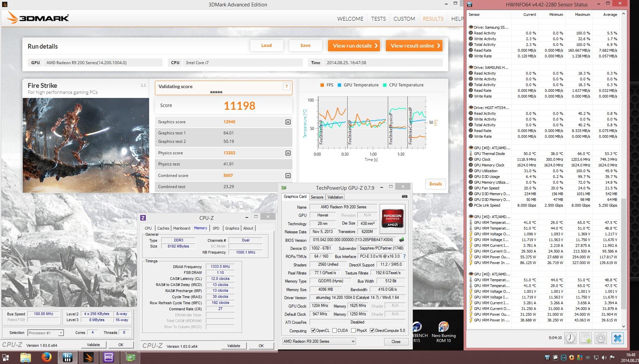Open File Explorer from the taskbar
This screenshot has width=639, height=364.
tap(26, 357)
